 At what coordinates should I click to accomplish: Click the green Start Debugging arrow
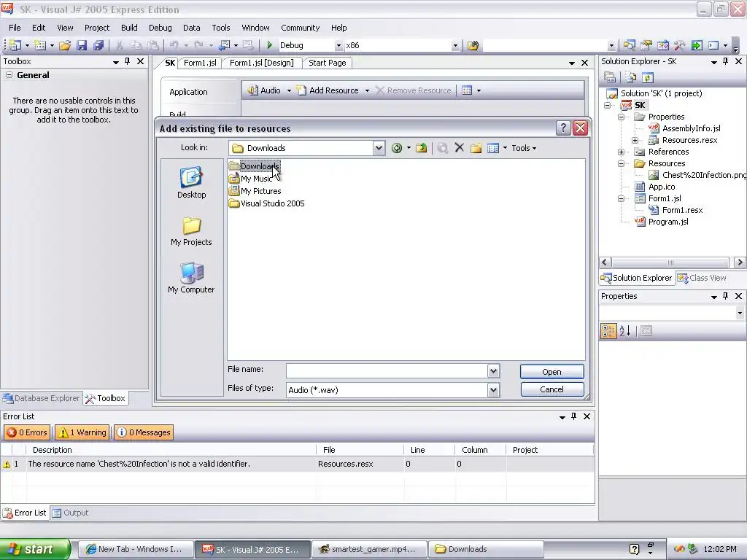point(270,45)
